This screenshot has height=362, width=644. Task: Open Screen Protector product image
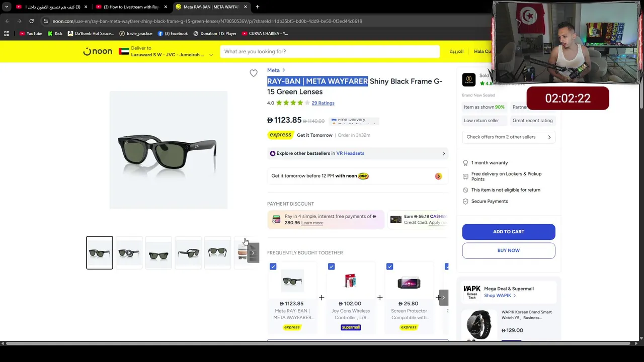tap(409, 282)
